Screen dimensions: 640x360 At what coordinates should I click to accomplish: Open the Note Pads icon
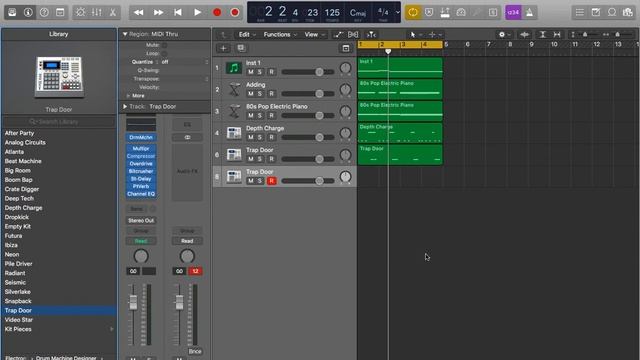click(596, 12)
